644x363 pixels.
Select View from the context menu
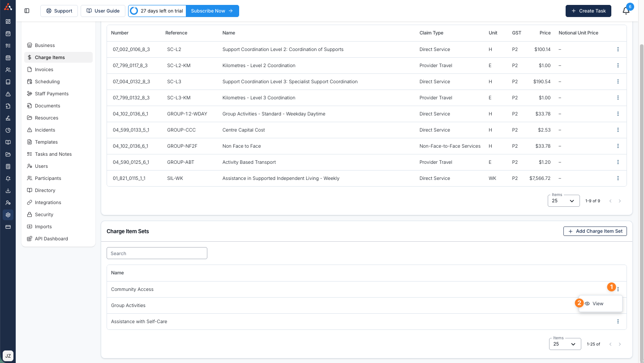tap(598, 303)
